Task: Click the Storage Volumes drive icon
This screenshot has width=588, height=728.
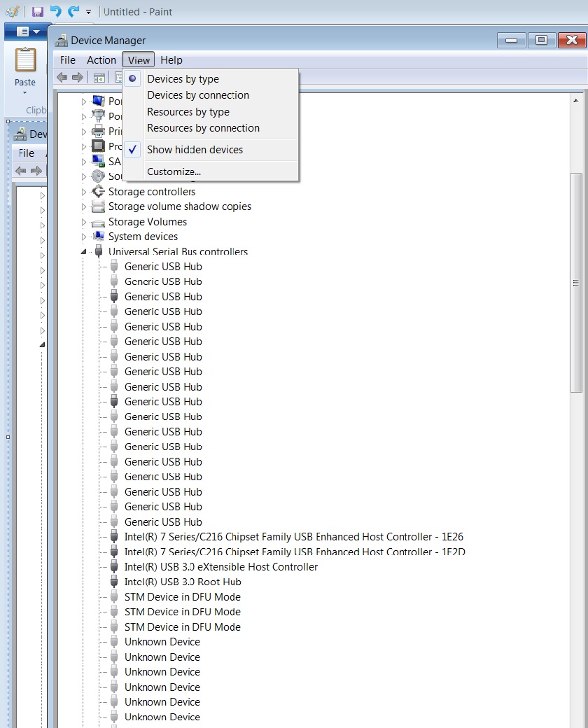Action: [x=99, y=223]
